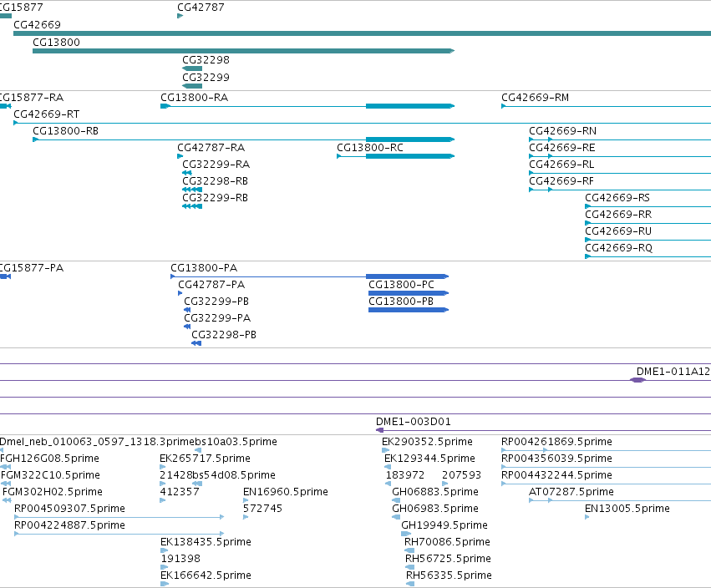Select the CG42669 gene label
The height and width of the screenshot is (588, 711).
[38, 25]
